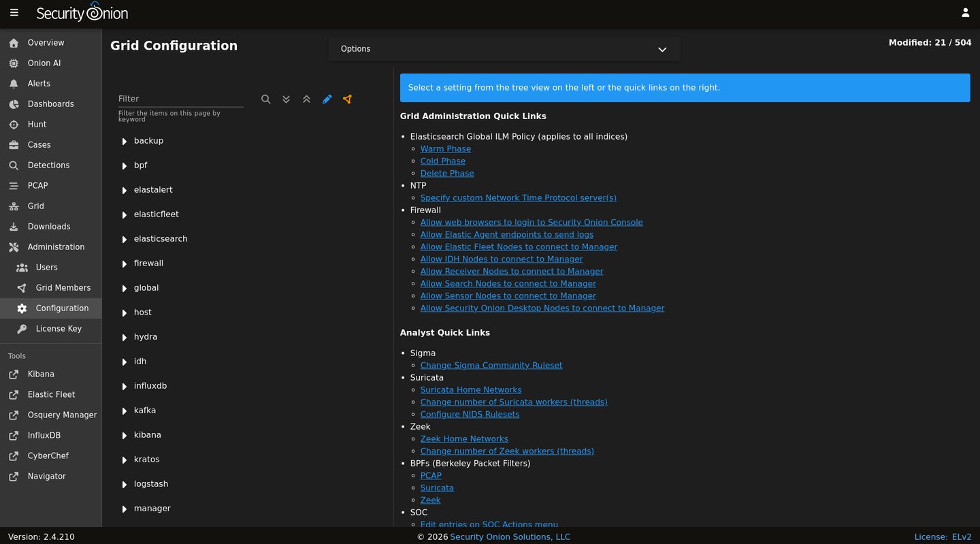
Task: Open the Delete Phase quick link
Action: click(447, 174)
